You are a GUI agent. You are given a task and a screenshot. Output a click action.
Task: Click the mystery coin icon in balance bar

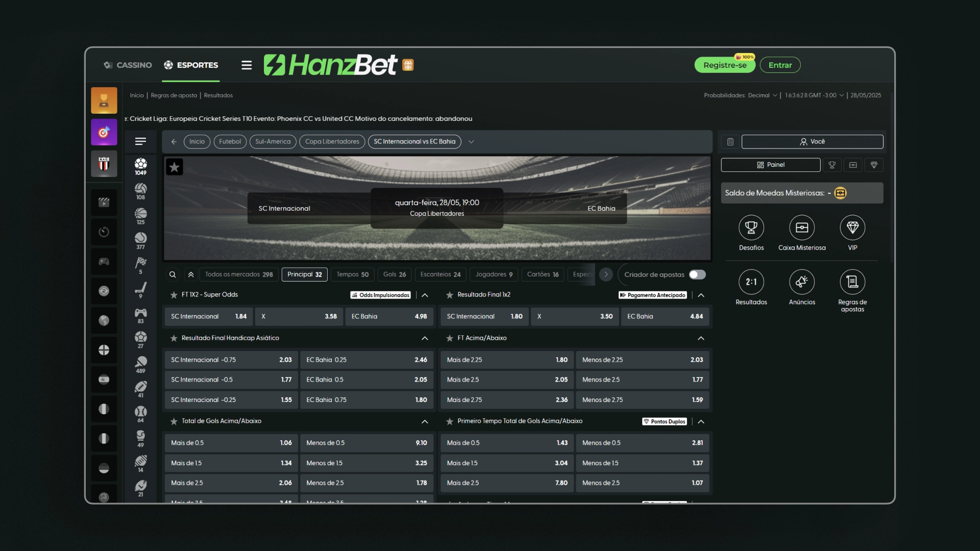[840, 193]
